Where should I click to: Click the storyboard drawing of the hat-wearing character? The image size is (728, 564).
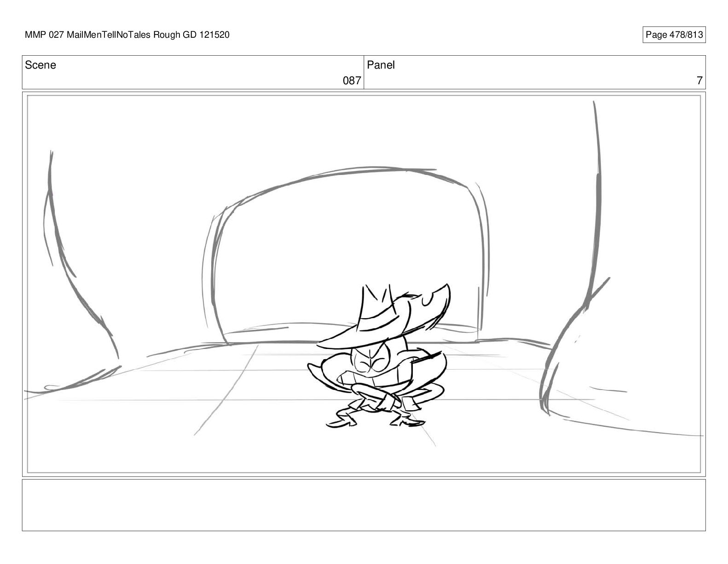[380, 355]
